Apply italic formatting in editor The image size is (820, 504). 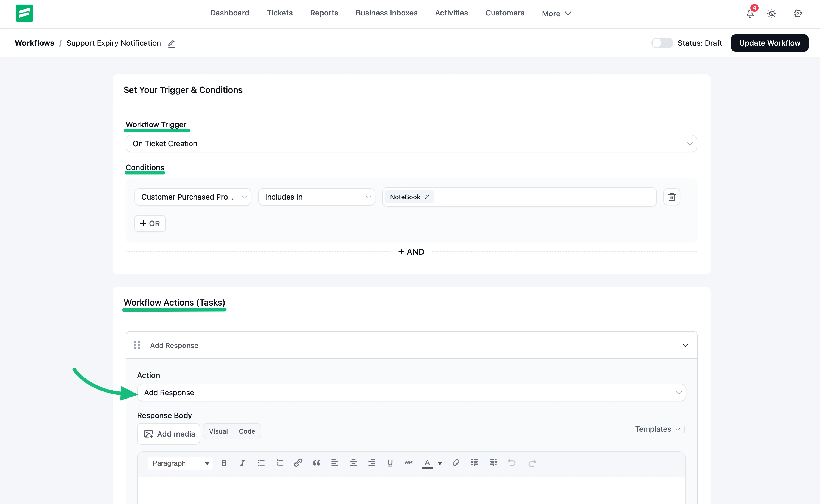242,463
